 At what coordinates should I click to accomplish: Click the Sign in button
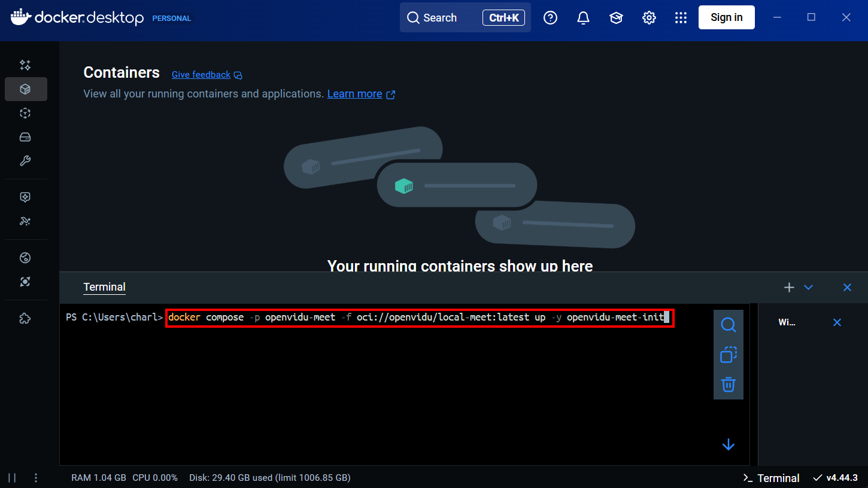726,17
